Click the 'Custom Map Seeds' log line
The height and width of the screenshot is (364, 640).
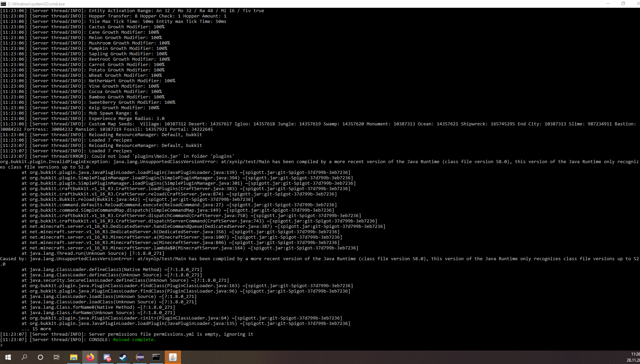click(x=318, y=127)
